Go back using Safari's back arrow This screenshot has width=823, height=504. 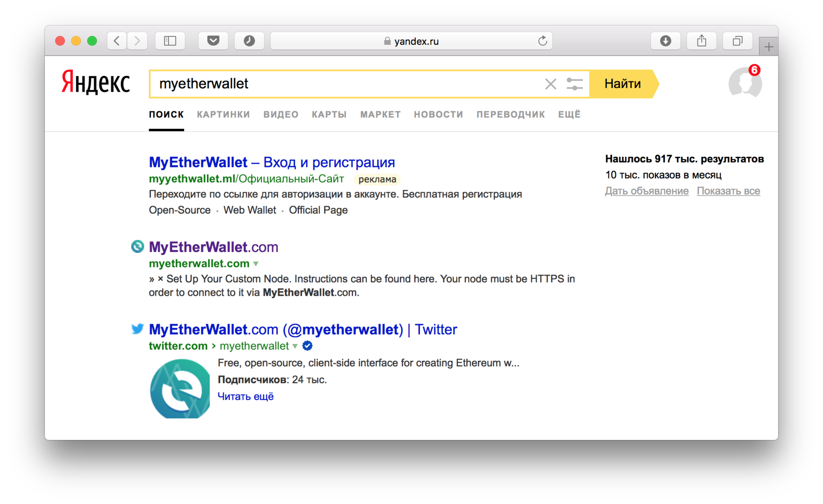(x=117, y=41)
